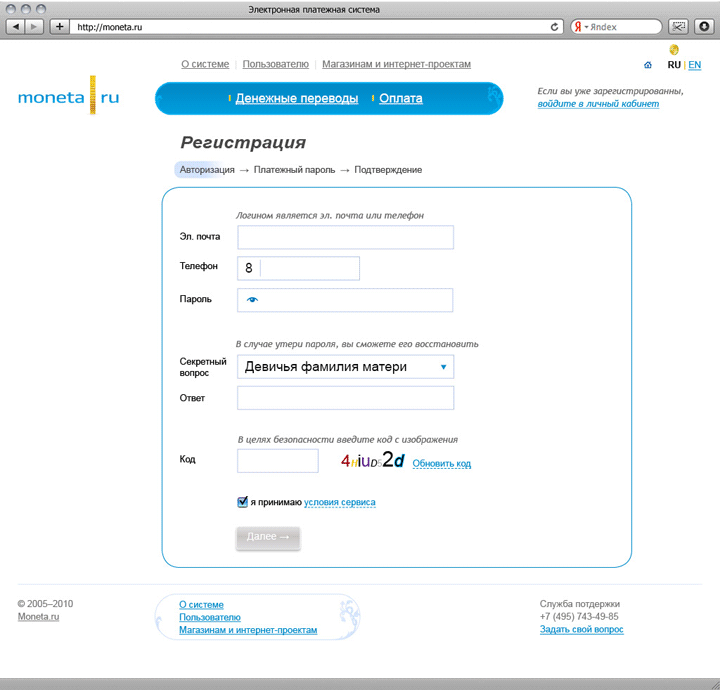Open the "условия сервиса" link
Image resolution: width=720 pixels, height=690 pixels.
click(x=340, y=502)
